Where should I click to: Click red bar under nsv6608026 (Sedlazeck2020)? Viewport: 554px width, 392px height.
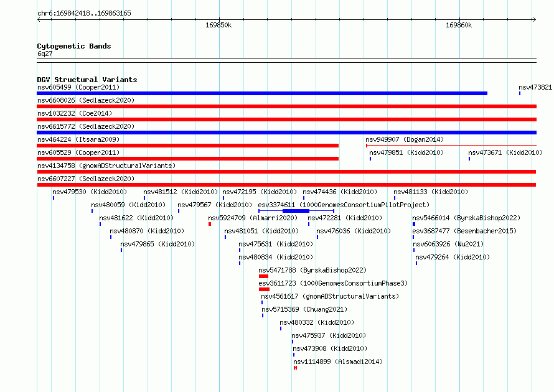(286, 106)
